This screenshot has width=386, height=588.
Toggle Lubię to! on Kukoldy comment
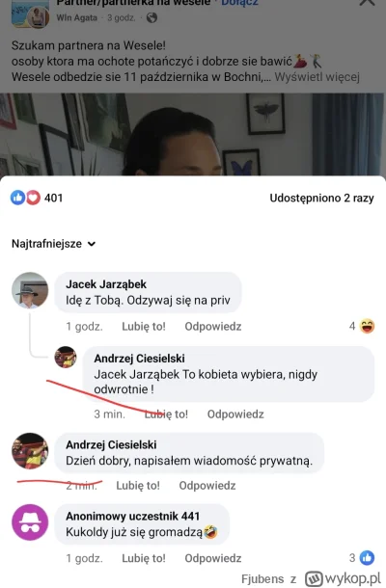click(144, 558)
